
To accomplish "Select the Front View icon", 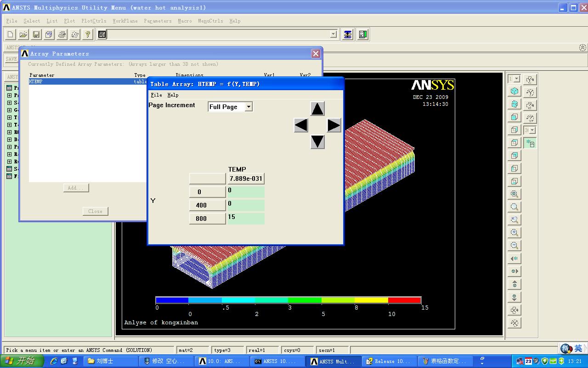I will tap(514, 117).
